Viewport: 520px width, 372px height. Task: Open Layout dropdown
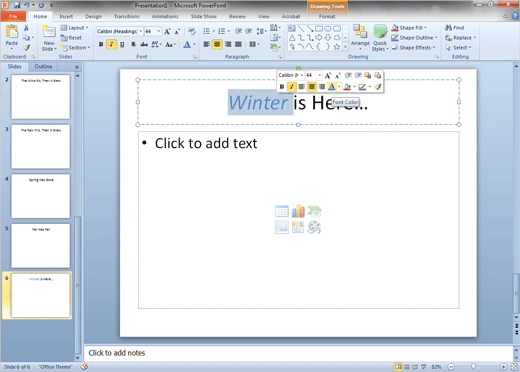(75, 28)
